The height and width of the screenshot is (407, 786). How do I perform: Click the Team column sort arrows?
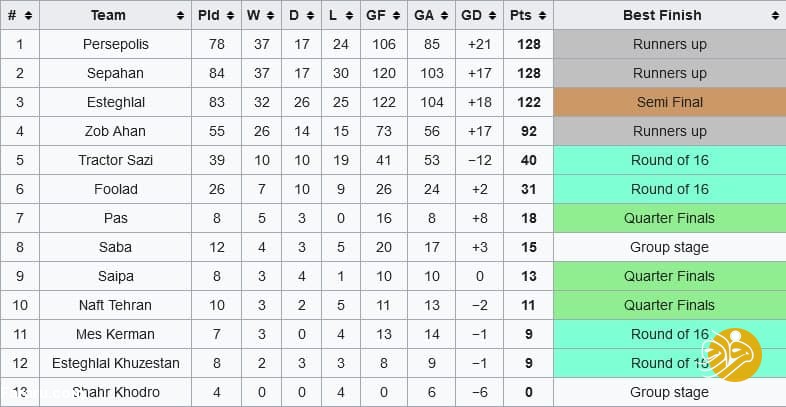pos(180,15)
